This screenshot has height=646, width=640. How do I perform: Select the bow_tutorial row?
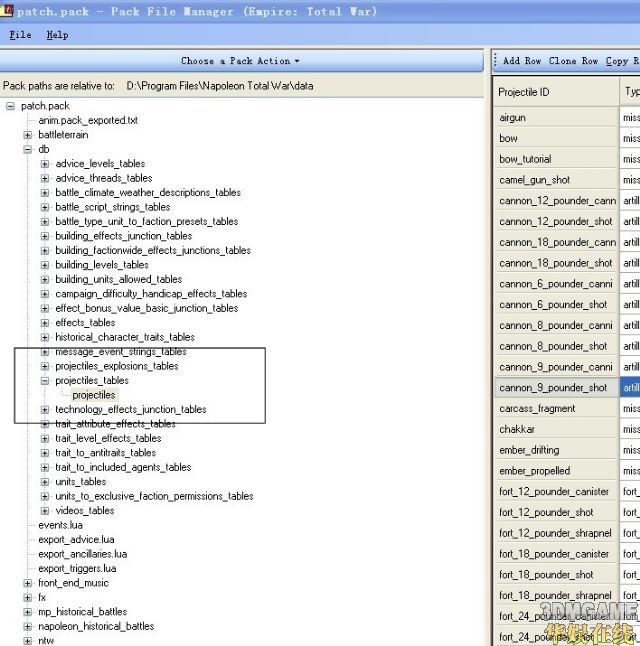(x=556, y=159)
